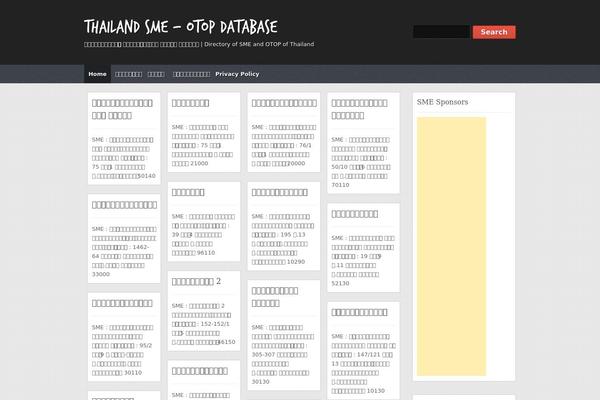This screenshot has height=400, width=600.
Task: Open the two-line title of card with postcode 70110
Action: [x=359, y=109]
